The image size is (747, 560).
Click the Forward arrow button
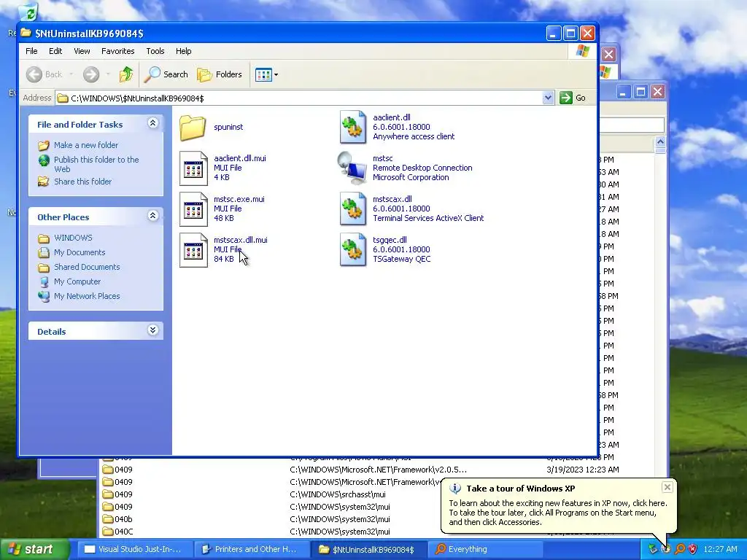point(91,74)
